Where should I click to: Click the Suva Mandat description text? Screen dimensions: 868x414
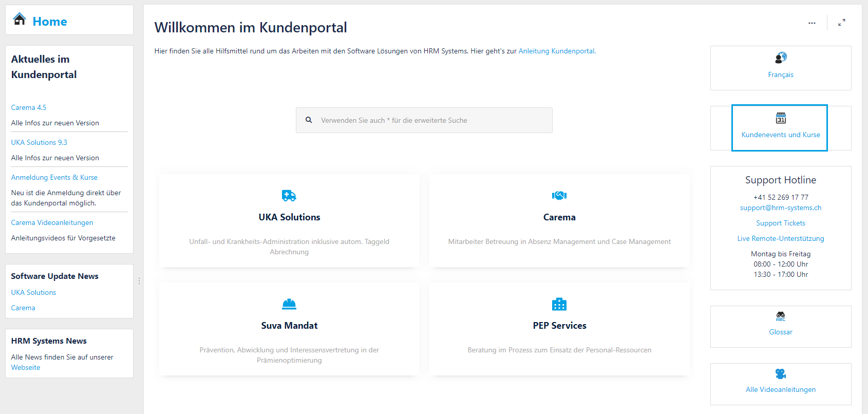(x=289, y=355)
